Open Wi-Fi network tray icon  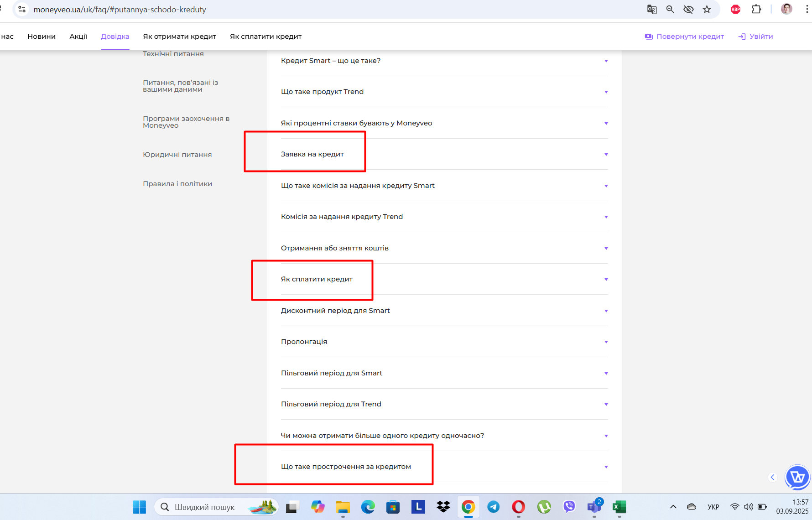[x=734, y=507]
